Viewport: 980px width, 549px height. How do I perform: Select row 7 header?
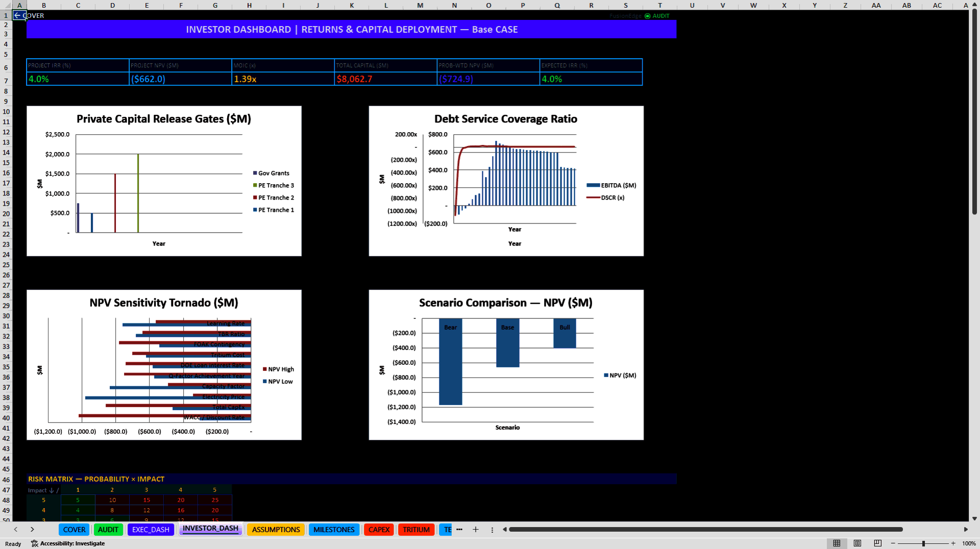pyautogui.click(x=6, y=81)
